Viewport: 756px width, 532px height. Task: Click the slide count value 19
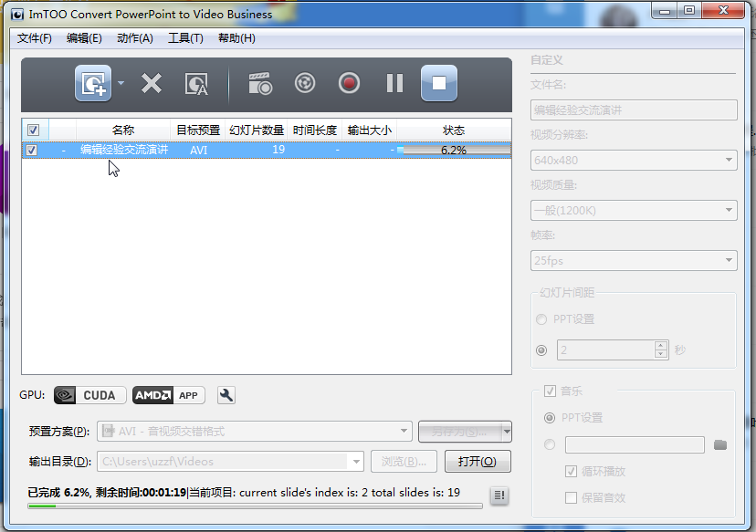(x=278, y=150)
